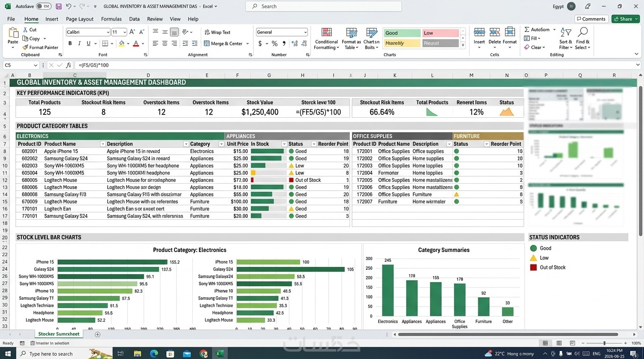Open the Product Name column filter dropdown
This screenshot has height=359, width=644.
click(102, 144)
